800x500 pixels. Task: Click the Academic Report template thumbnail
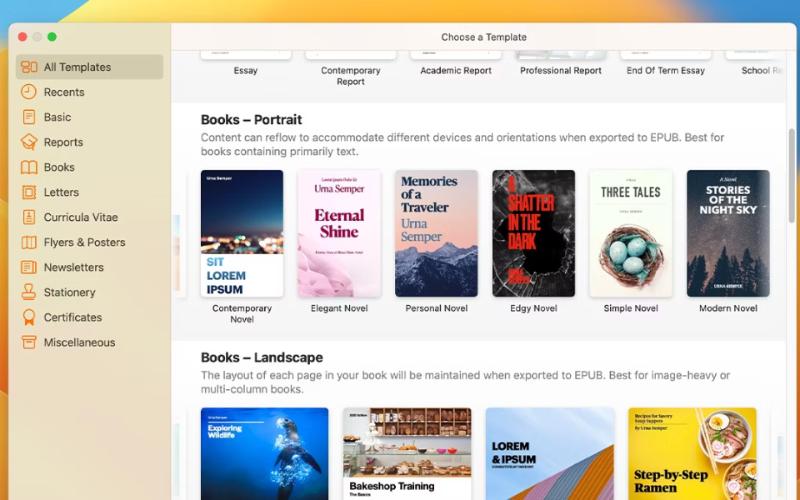pyautogui.click(x=456, y=55)
